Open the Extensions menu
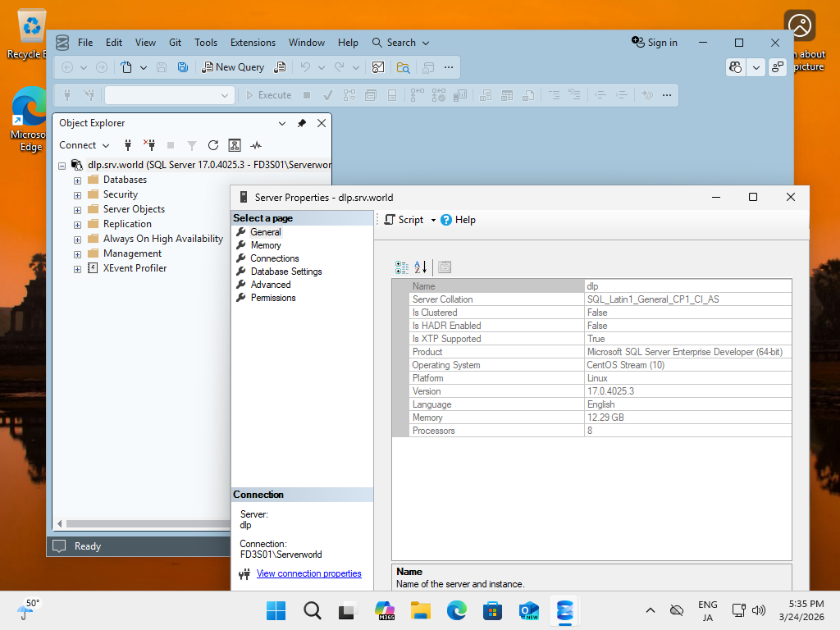This screenshot has height=630, width=840. pyautogui.click(x=253, y=43)
